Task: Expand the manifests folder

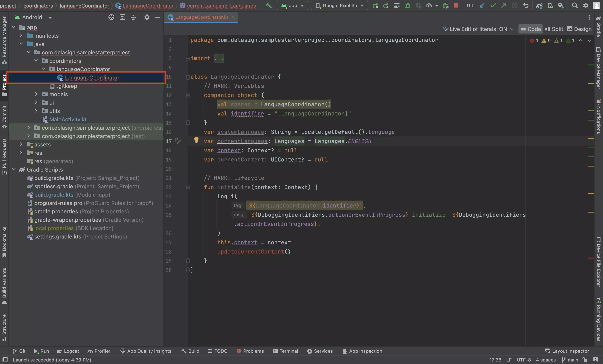Action: tap(21, 36)
